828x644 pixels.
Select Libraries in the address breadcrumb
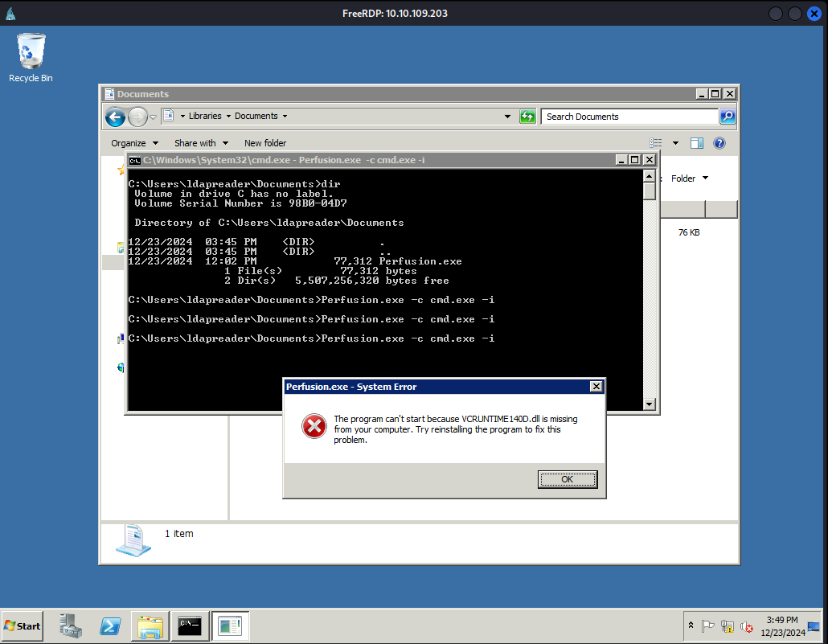coord(205,117)
